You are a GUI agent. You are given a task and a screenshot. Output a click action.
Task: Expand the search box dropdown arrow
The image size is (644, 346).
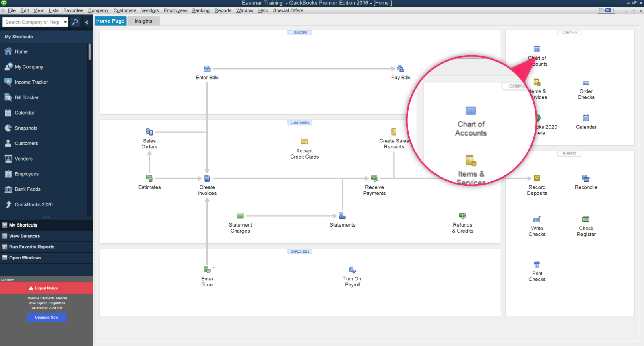click(65, 22)
